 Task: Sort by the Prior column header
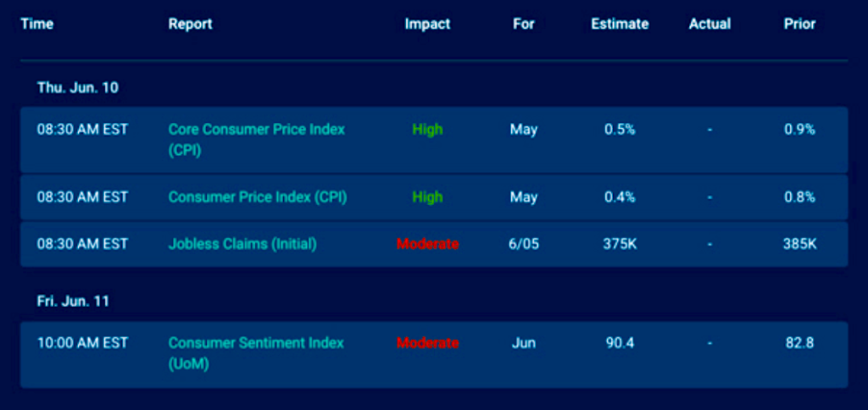point(799,24)
